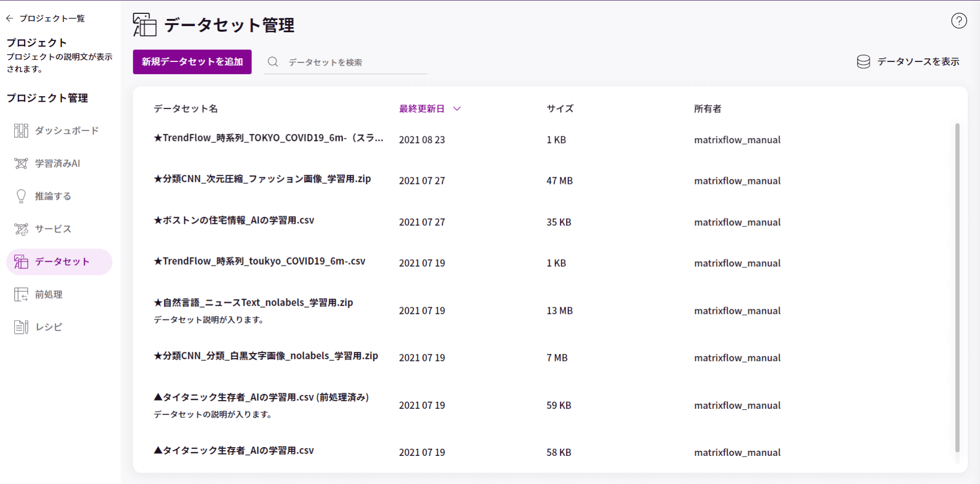Image resolution: width=980 pixels, height=484 pixels.
Task: Open ★分類CNN_分類_白黒文字画像_nolabels_学習用.zip
Action: pos(266,356)
